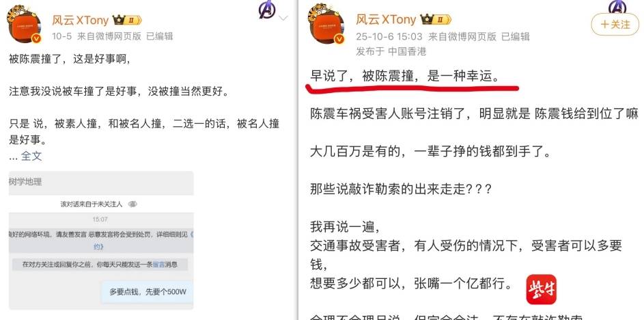Follow the user with the +关注 button
The image size is (644, 320).
pyautogui.click(x=615, y=24)
